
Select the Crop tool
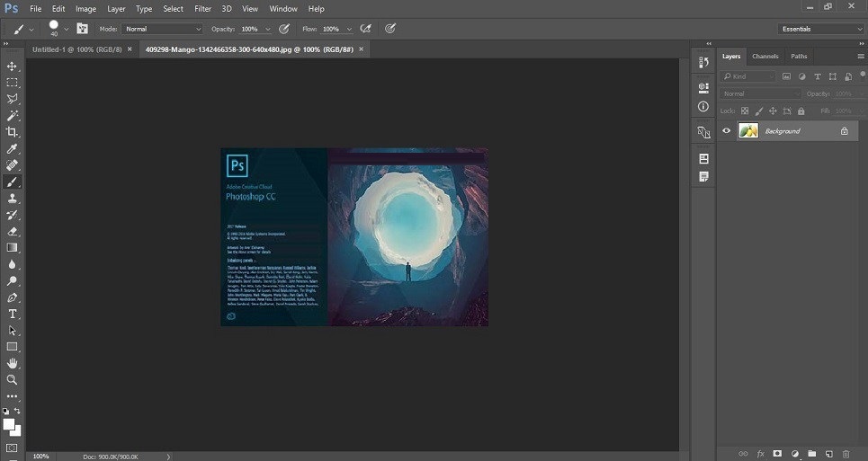(x=13, y=132)
